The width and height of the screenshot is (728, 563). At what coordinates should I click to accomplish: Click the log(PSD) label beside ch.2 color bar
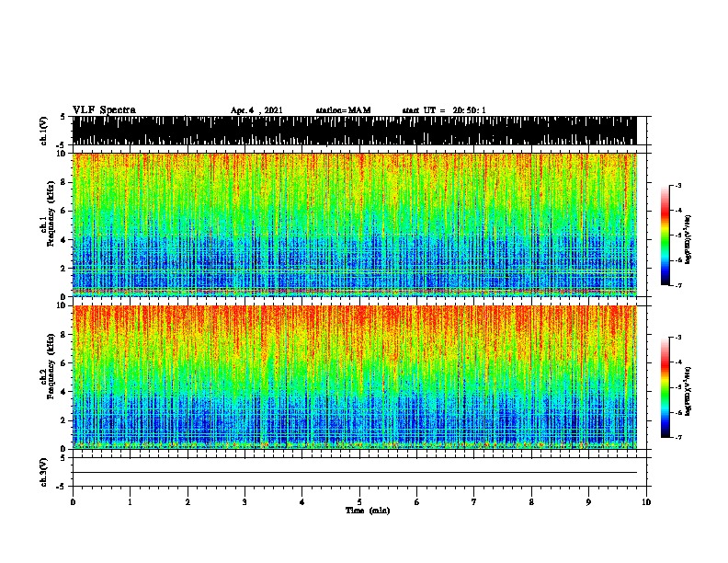[688, 392]
